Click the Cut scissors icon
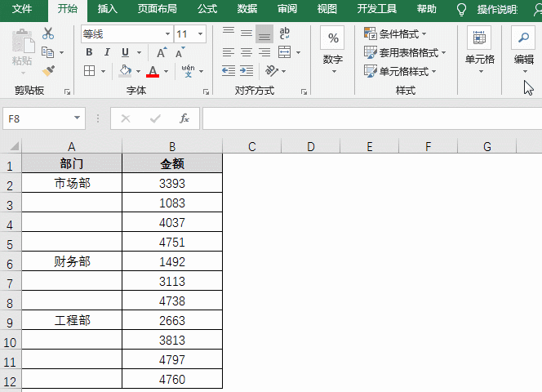Viewport: 542px width, 392px height. pos(48,33)
